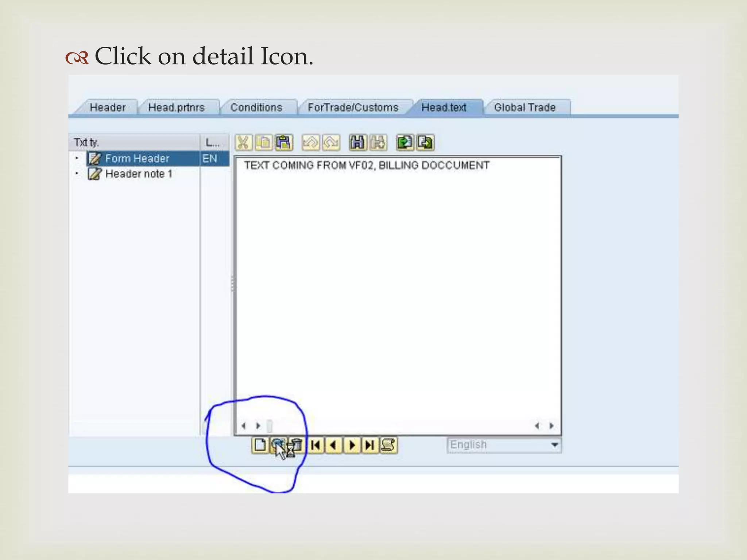Click the Paste clipboard icon
Image resolution: width=747 pixels, height=560 pixels.
click(x=284, y=143)
